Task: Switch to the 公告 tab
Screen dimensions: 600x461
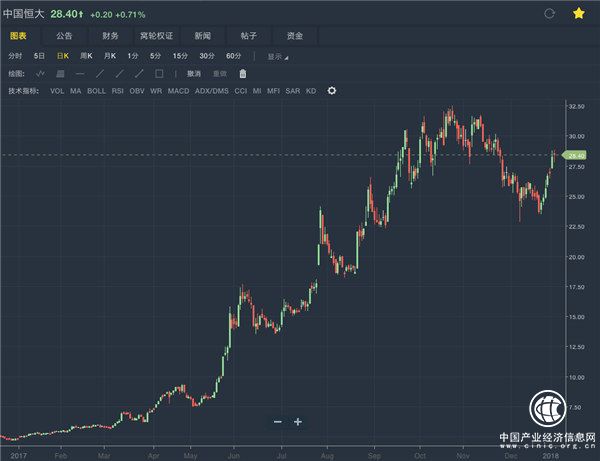Action: pos(66,36)
